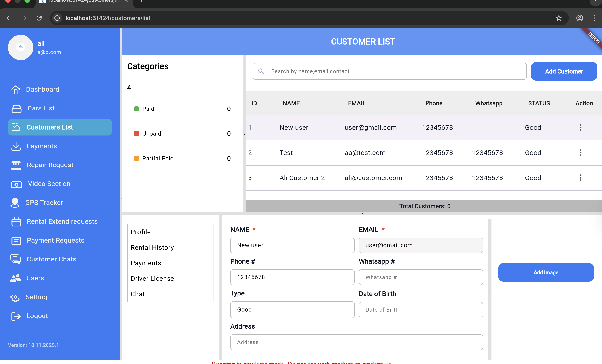Select the Driver License tab
This screenshot has height=364, width=602.
(152, 278)
